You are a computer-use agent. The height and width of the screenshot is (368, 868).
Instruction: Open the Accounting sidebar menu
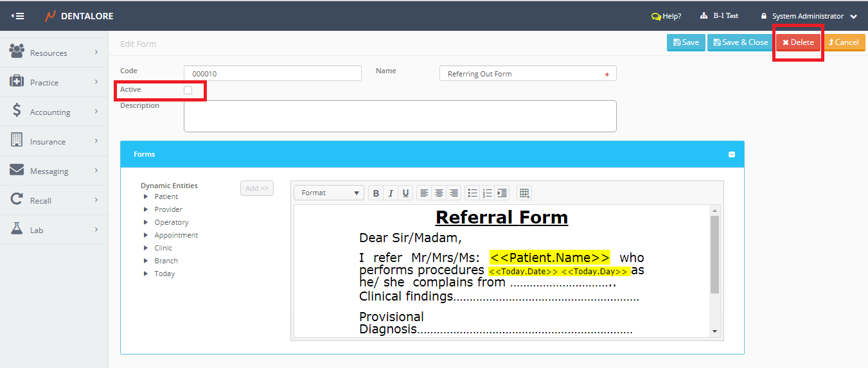54,112
